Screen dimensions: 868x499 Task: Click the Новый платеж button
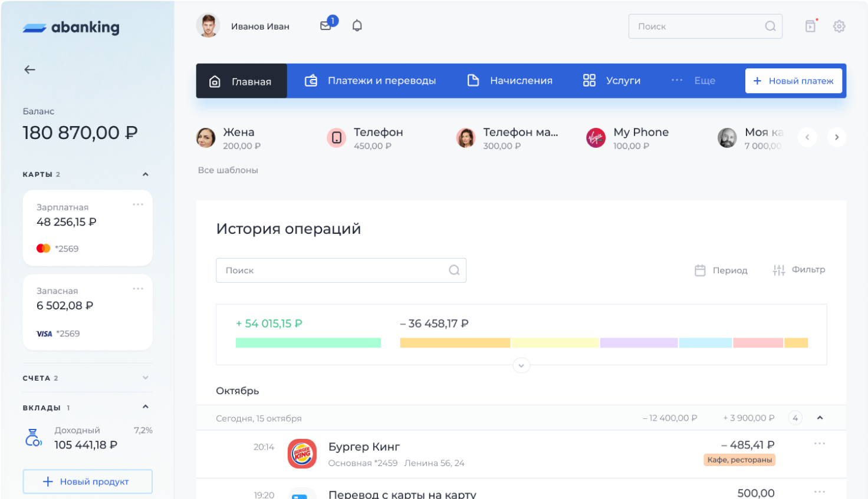793,81
